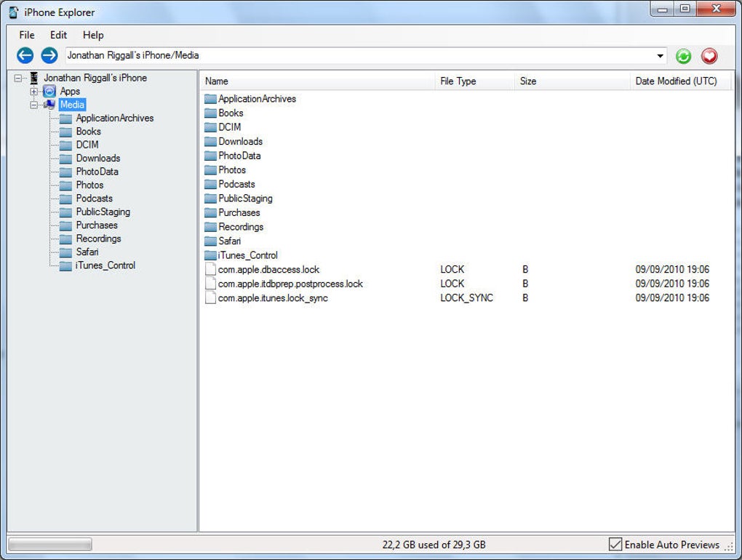This screenshot has width=742, height=560.
Task: Select ApplicationArchives in the tree
Action: point(115,119)
